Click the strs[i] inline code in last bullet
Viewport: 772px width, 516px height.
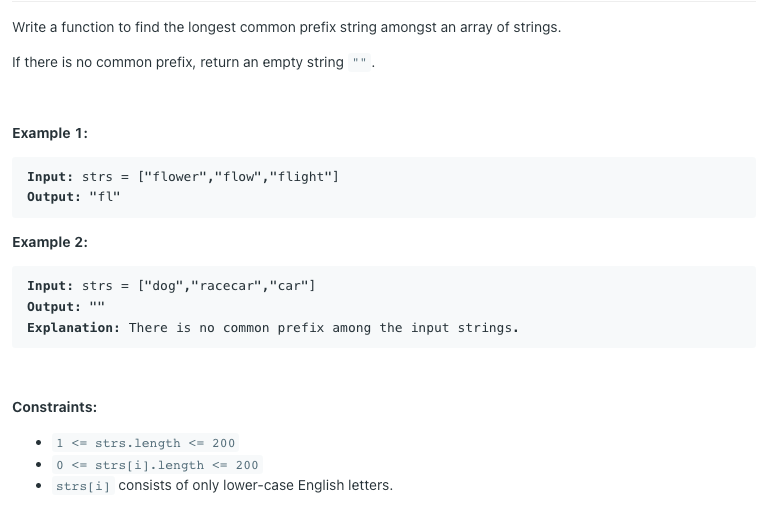click(x=83, y=486)
